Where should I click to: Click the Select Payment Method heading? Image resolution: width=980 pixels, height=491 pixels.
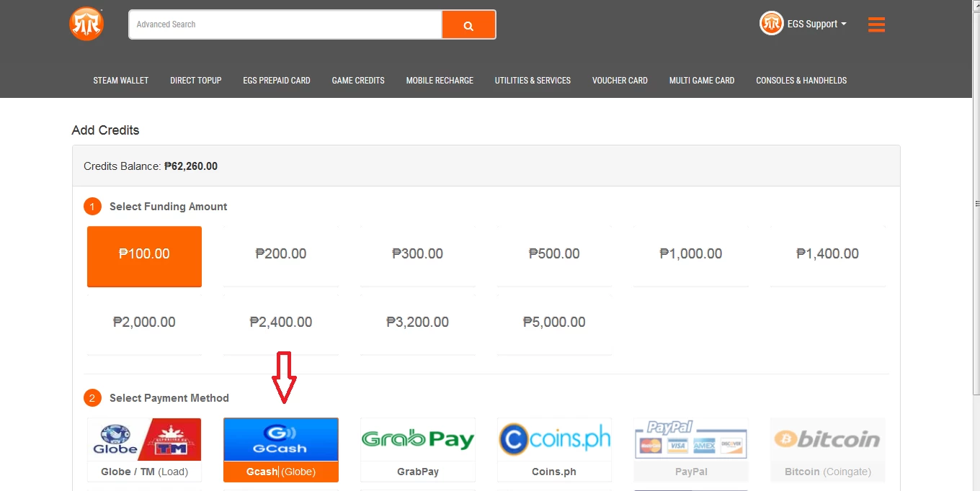[169, 398]
